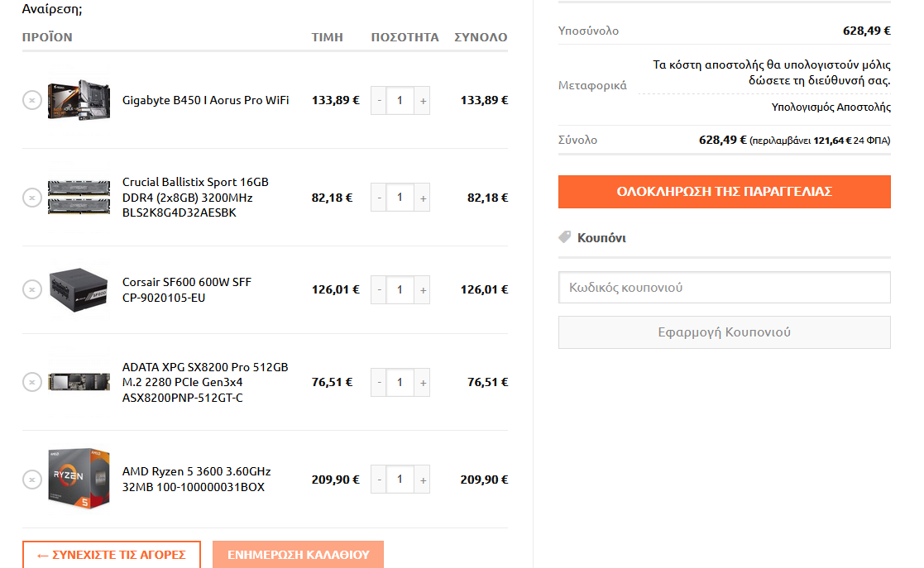Viewport: 924px width, 568px height.
Task: Click the ΠΡΟΪΟΝ column header
Action: pyautogui.click(x=47, y=37)
